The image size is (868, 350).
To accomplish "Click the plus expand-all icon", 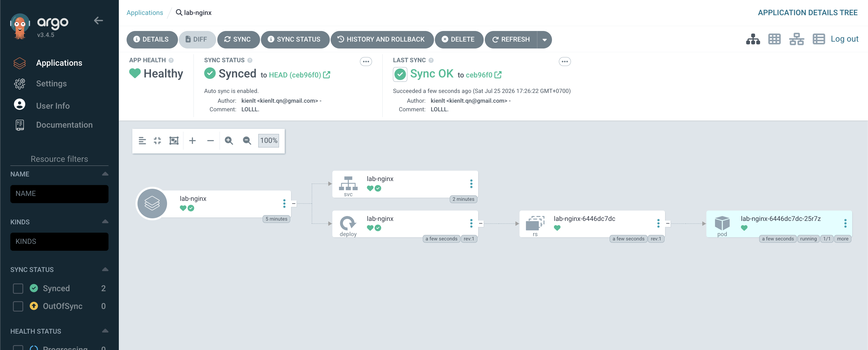I will click(x=192, y=141).
